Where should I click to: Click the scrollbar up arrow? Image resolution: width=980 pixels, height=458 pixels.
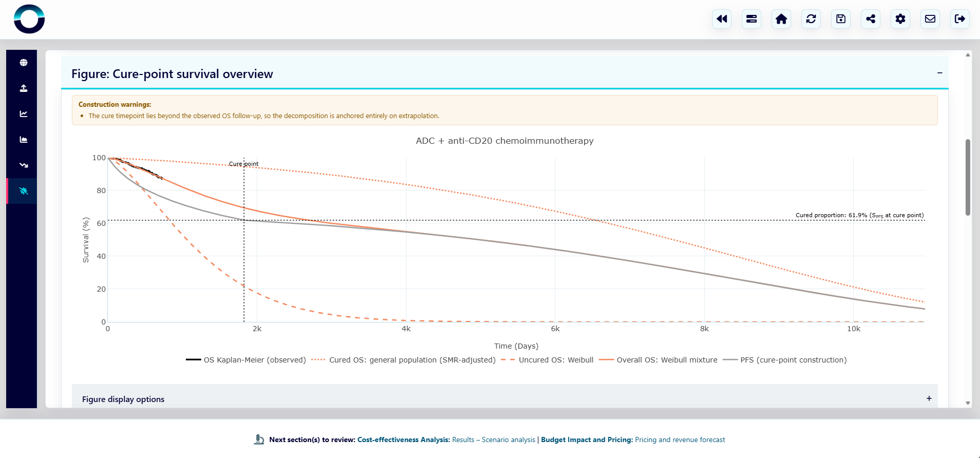tap(968, 55)
